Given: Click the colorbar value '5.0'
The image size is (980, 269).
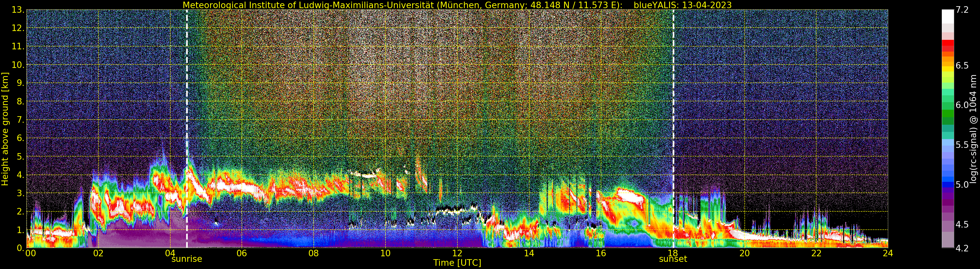Looking at the screenshot, I should pos(962,184).
